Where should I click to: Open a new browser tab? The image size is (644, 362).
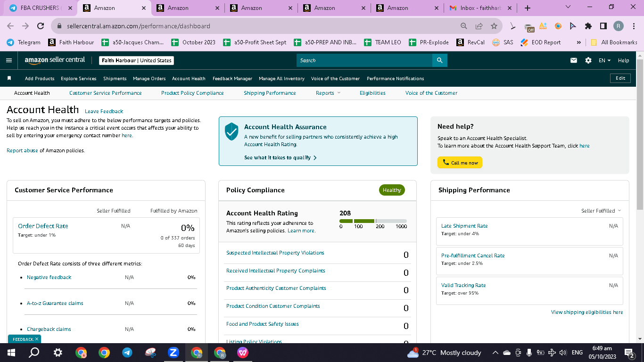(x=527, y=8)
